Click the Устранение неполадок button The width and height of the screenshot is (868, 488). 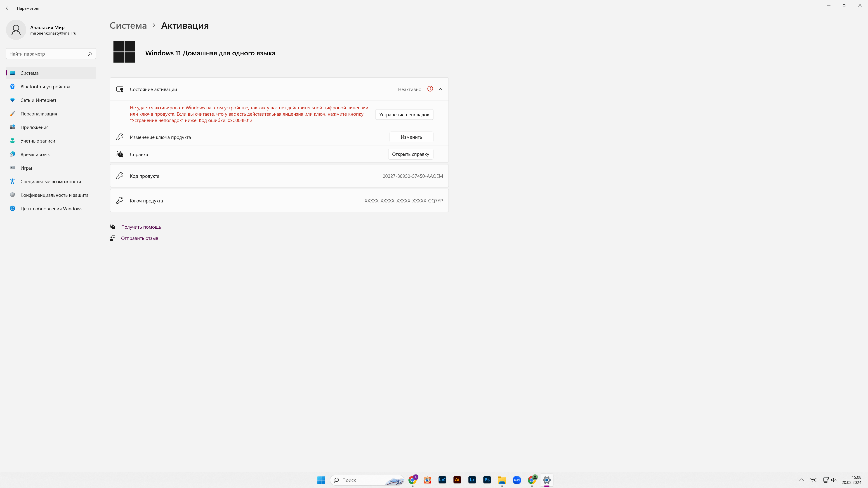[x=404, y=115]
